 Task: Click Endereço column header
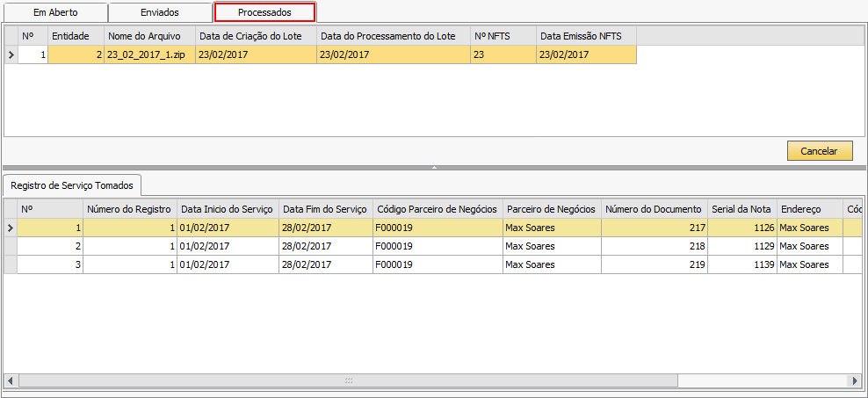810,209
